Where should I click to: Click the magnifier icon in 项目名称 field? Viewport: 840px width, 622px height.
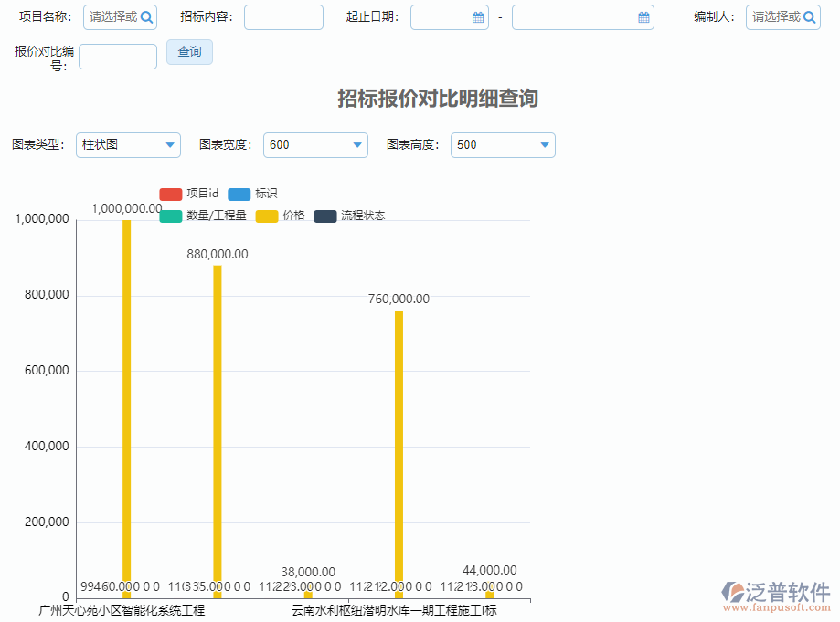point(147,16)
